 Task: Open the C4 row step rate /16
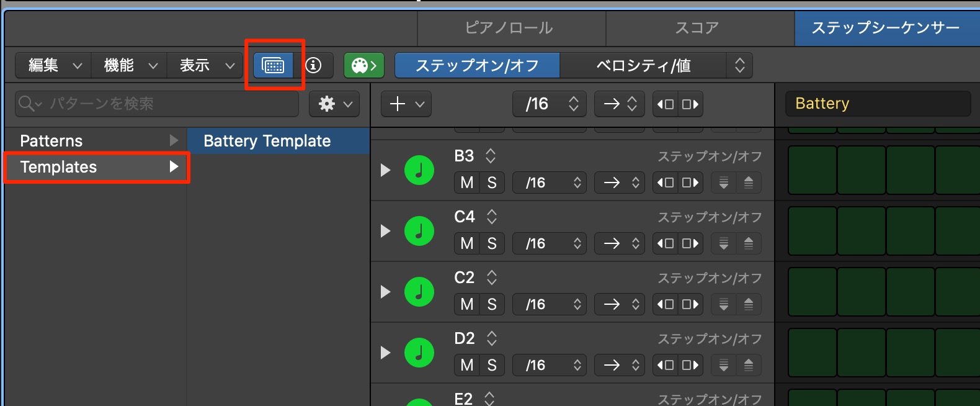(550, 243)
